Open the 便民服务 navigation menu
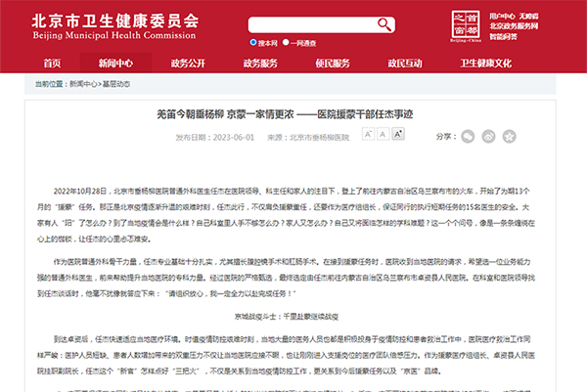The width and height of the screenshot is (587, 392). (x=332, y=64)
